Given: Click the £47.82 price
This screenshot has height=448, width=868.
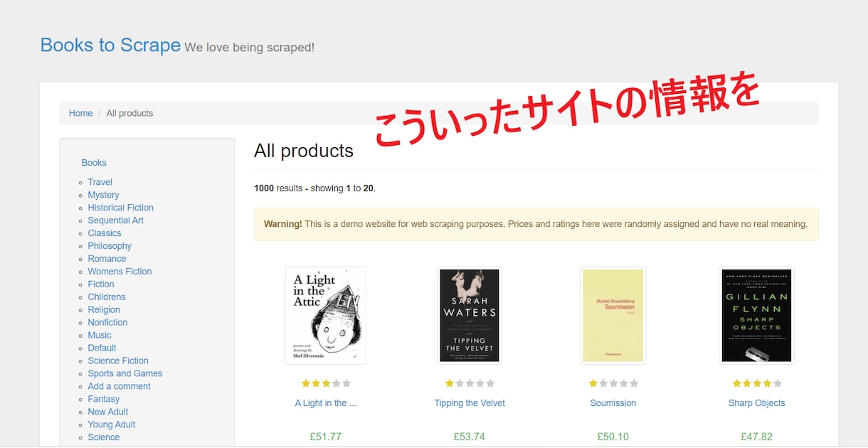Looking at the screenshot, I should pyautogui.click(x=757, y=437).
